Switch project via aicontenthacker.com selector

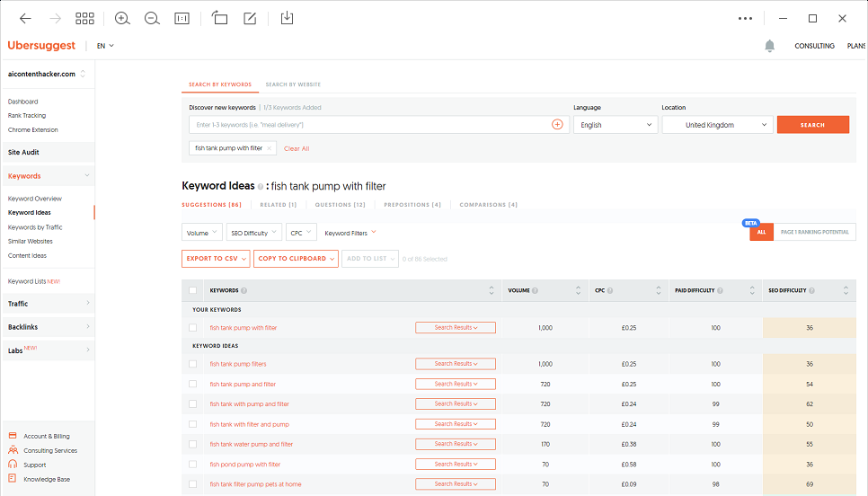click(x=47, y=74)
